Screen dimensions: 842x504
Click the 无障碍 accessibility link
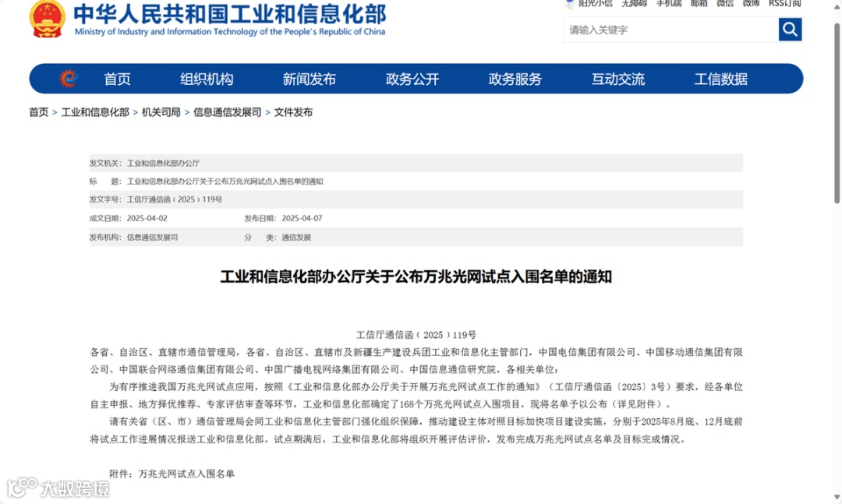634,3
